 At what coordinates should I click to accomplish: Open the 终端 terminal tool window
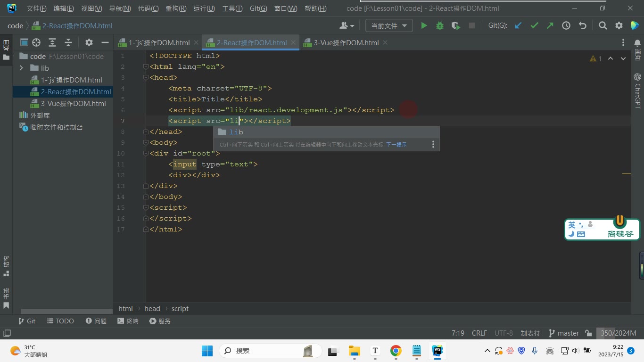(128, 321)
